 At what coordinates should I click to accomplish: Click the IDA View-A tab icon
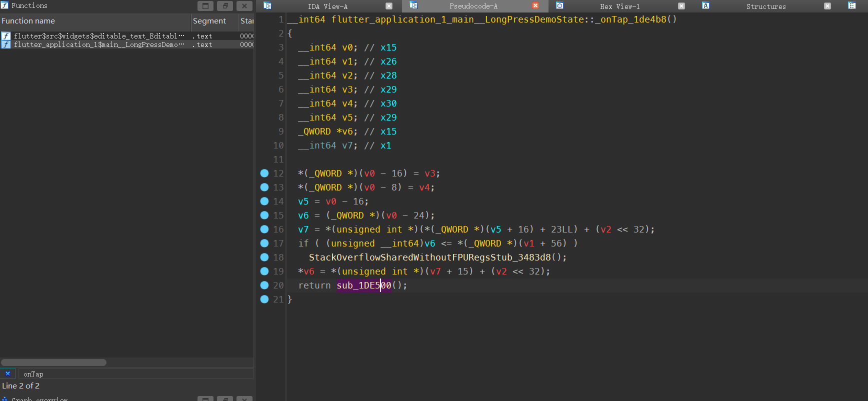pos(267,5)
